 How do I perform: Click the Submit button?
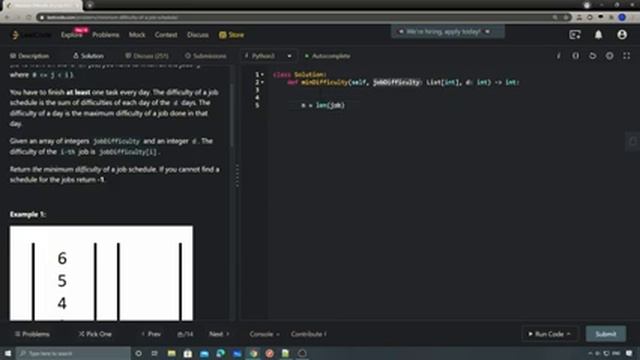[x=606, y=334]
